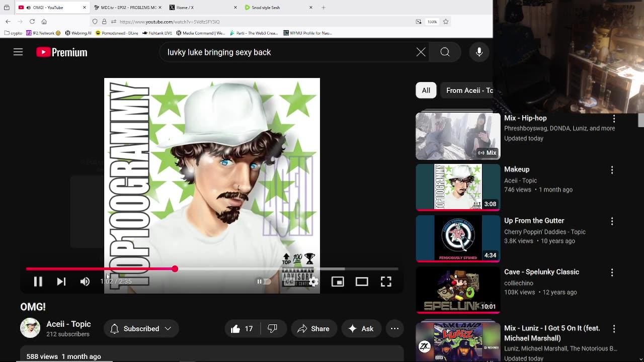Screen dimensions: 644x362
Task: Clear the search box text
Action: (421, 52)
